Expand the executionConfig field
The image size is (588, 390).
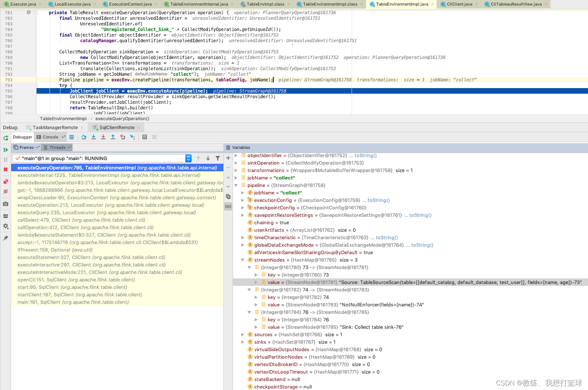pyautogui.click(x=242, y=200)
